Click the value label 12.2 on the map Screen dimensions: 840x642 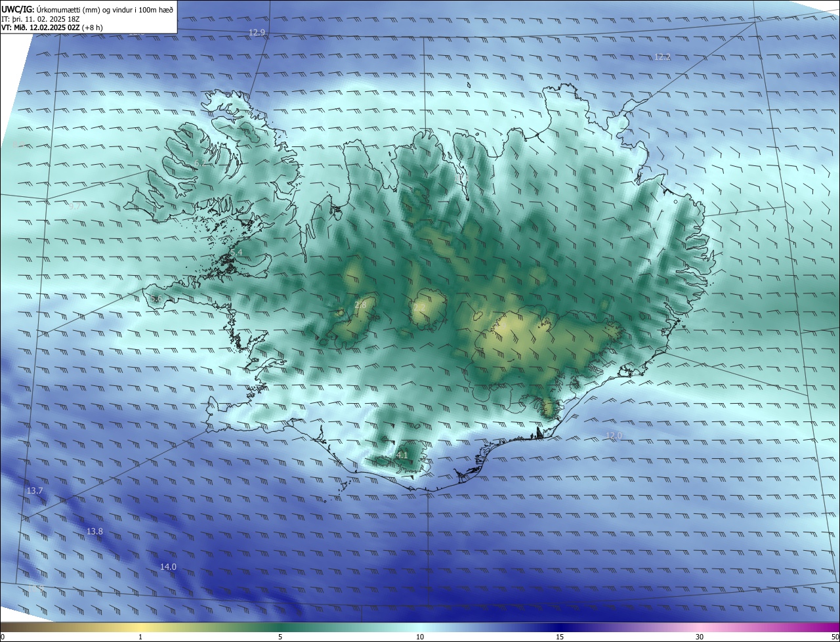pos(663,57)
